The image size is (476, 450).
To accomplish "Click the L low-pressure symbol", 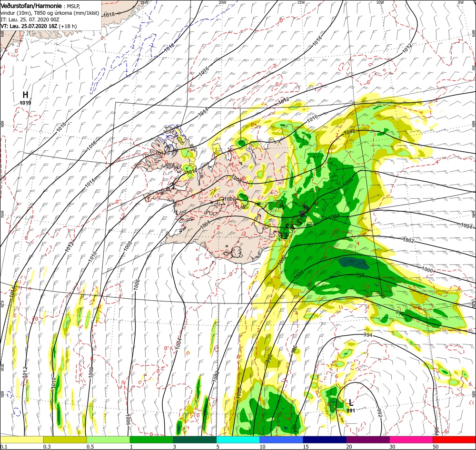I will click(x=351, y=402).
